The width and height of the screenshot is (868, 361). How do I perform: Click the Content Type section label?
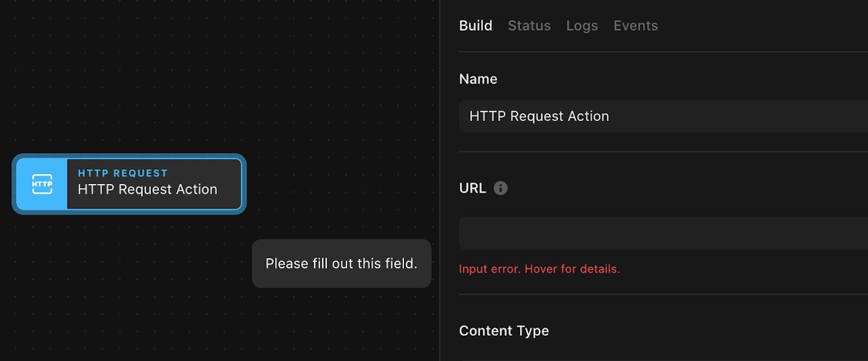[503, 331]
